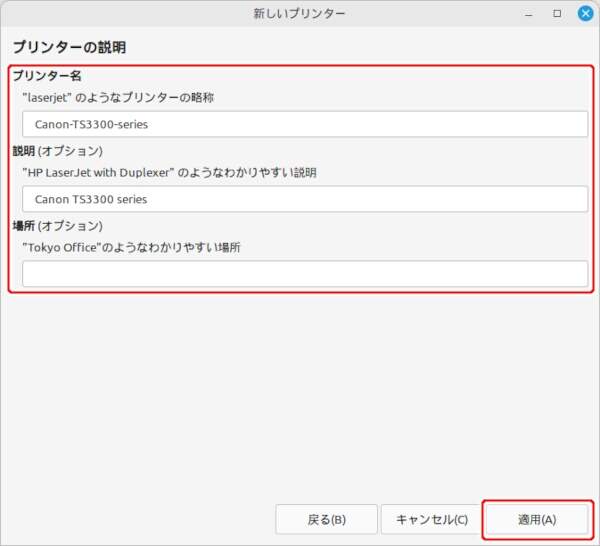Cancel with the キャンセル(C) button
600x546 pixels.
pos(432,520)
